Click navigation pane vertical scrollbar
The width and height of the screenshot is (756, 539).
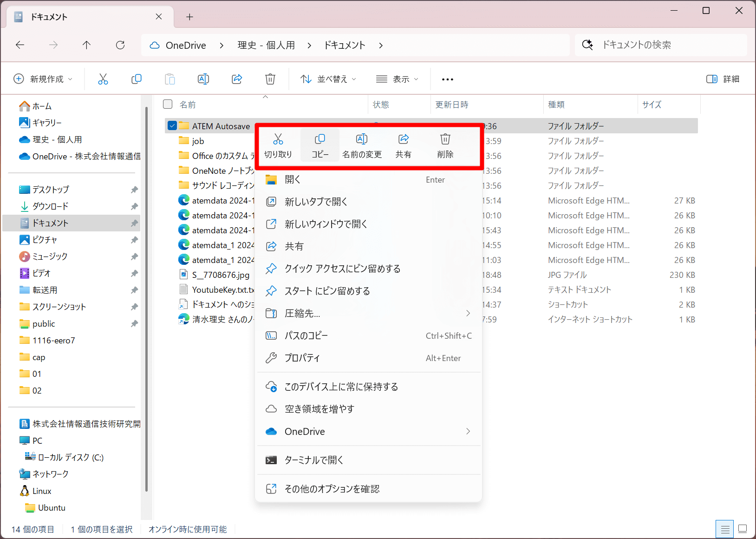(147, 300)
